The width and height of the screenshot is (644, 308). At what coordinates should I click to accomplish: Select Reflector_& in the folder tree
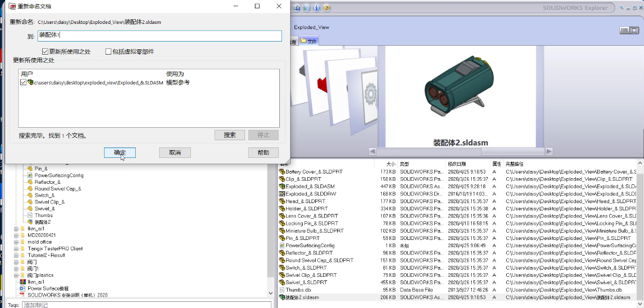coord(47,182)
